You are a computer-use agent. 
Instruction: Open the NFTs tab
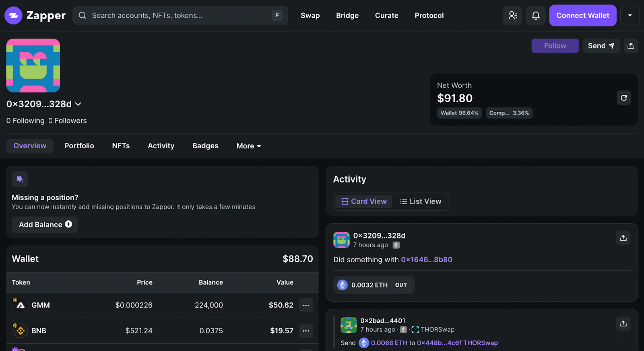121,146
